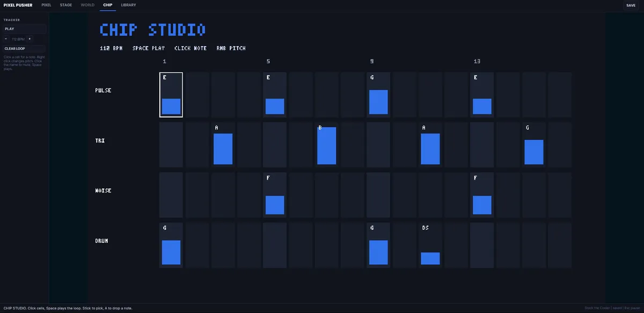Viewport: 644px width, 313px height.
Task: Click the TRACKER sidebar heading
Action: 12,20
